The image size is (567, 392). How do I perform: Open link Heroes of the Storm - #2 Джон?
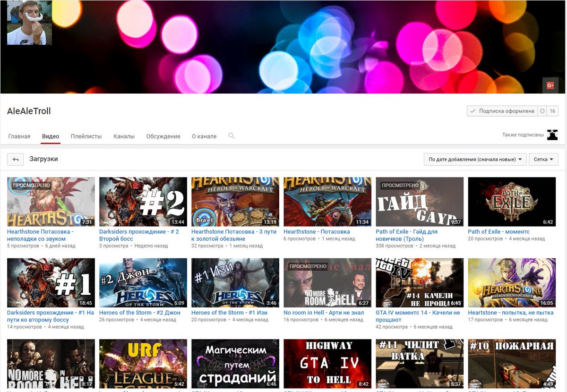pos(140,313)
